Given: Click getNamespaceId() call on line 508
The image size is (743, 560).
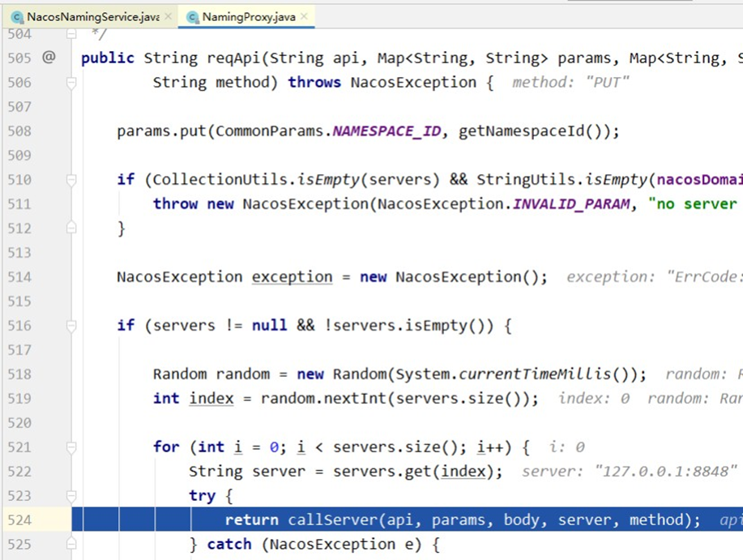Looking at the screenshot, I should pyautogui.click(x=534, y=130).
